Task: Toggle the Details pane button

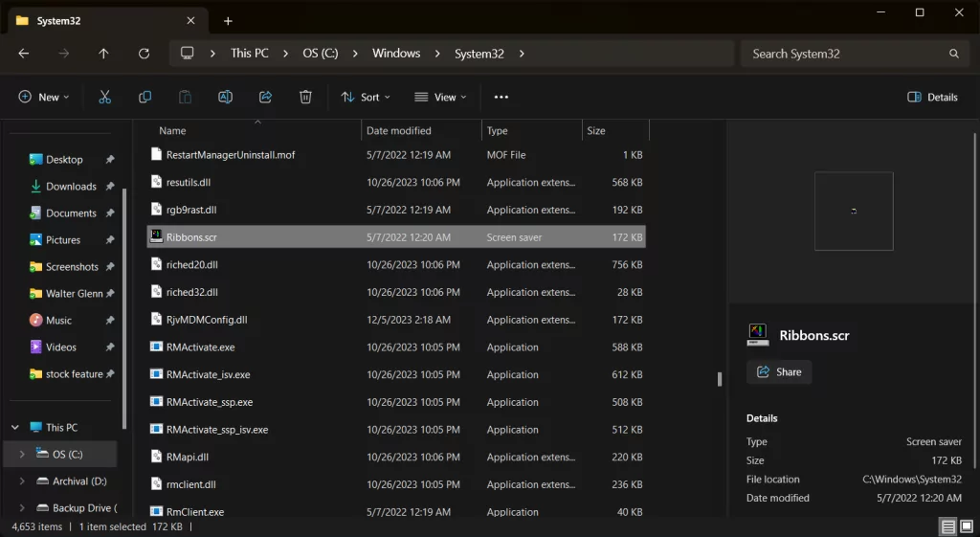Action: 932,97
